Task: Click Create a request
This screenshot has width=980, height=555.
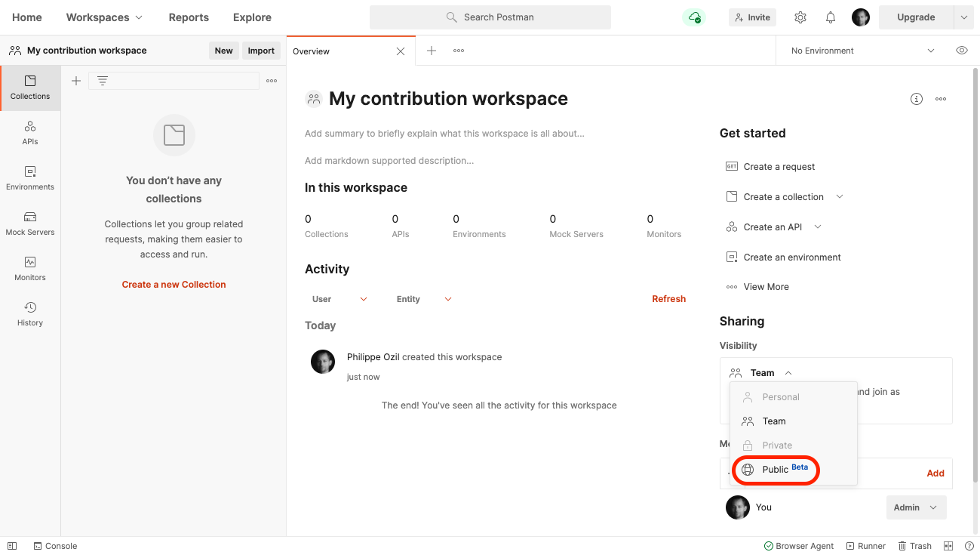Action: tap(770, 167)
